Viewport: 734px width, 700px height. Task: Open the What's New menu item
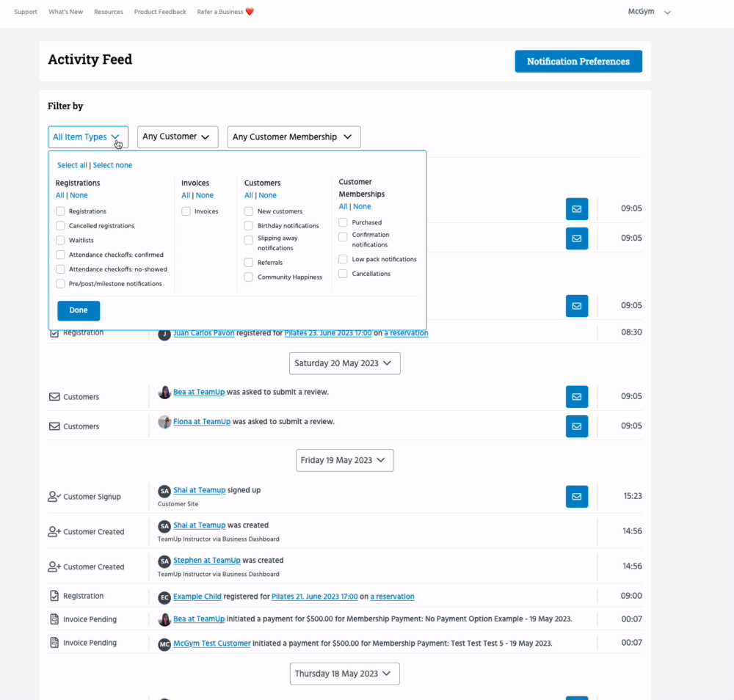65,12
